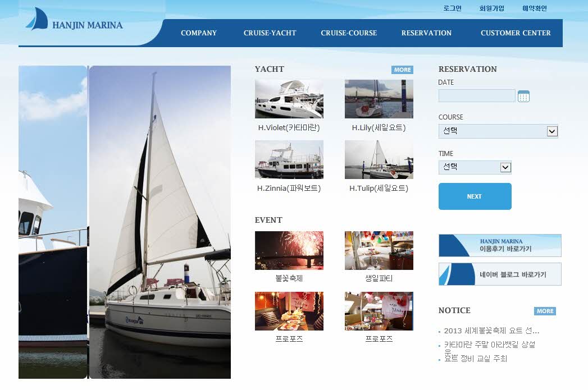
Task: Click MORE beside the YACHT heading
Action: [402, 70]
